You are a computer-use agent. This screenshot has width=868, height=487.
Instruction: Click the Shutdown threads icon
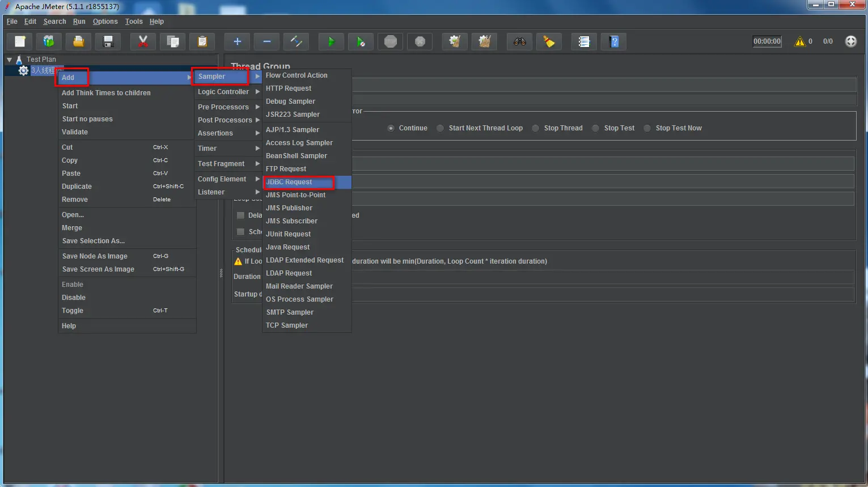click(420, 41)
